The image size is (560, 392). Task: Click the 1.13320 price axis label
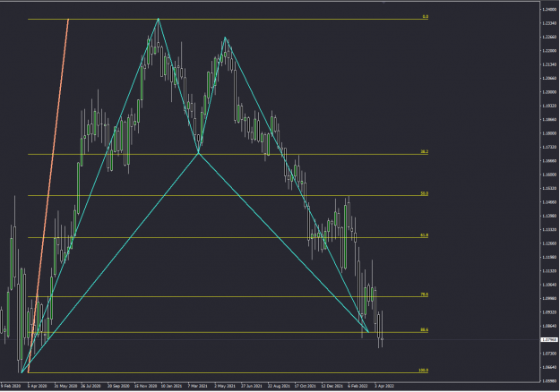click(x=549, y=230)
